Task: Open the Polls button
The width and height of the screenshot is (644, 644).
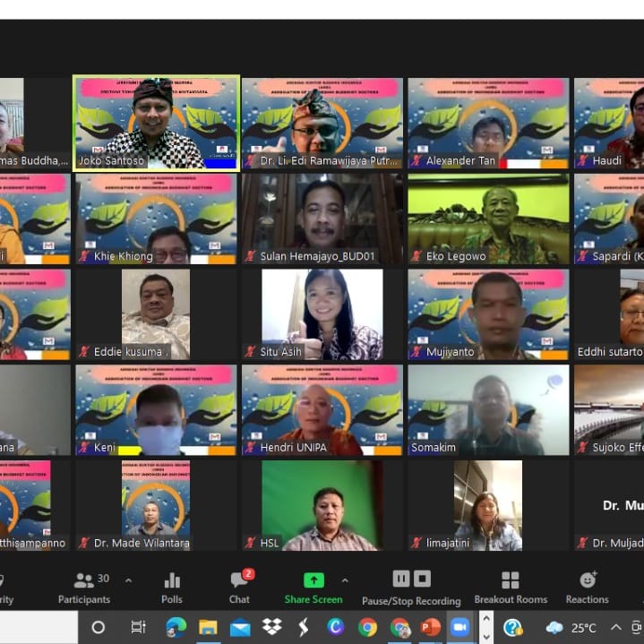Action: pyautogui.click(x=172, y=588)
